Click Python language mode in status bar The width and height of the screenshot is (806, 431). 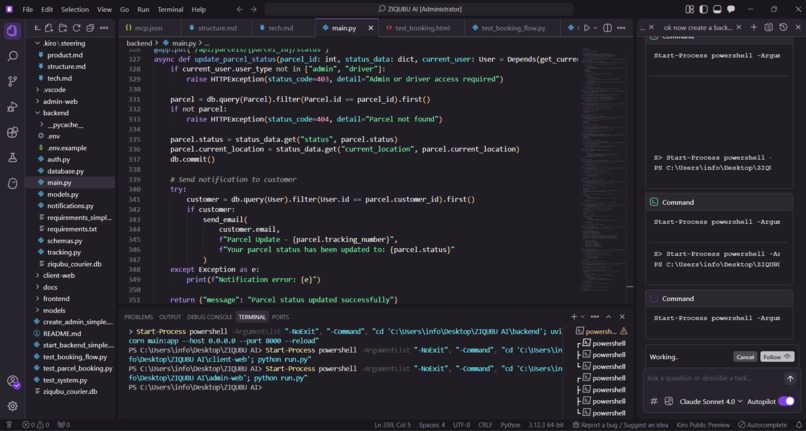tap(510, 425)
